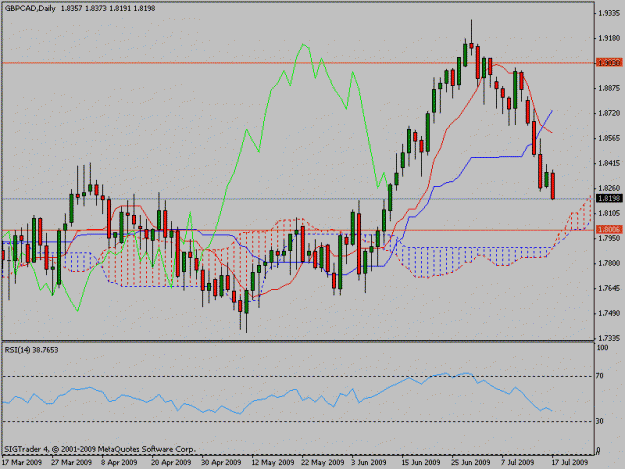Click the 1.8875 price axis label
The image size is (625, 469).
609,88
